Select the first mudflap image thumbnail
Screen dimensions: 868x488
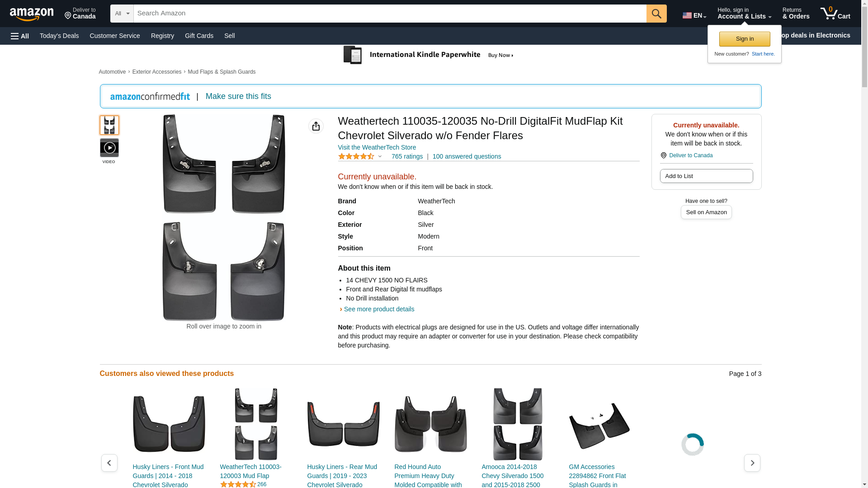click(x=109, y=125)
